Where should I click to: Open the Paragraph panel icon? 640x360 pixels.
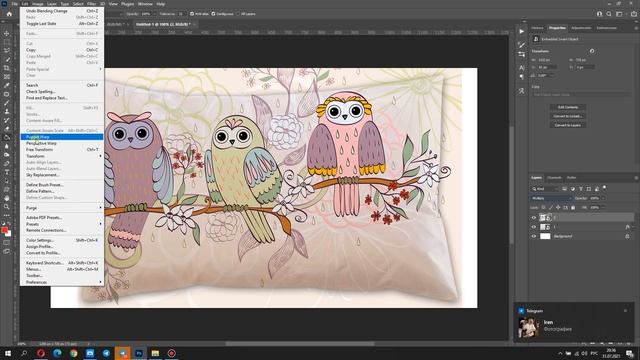pyautogui.click(x=522, y=76)
